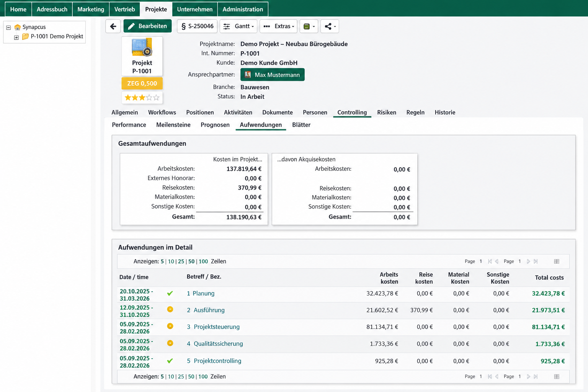This screenshot has width=588, height=392.
Task: Expand the P-1001 Demo Projekt tree node
Action: 16,38
